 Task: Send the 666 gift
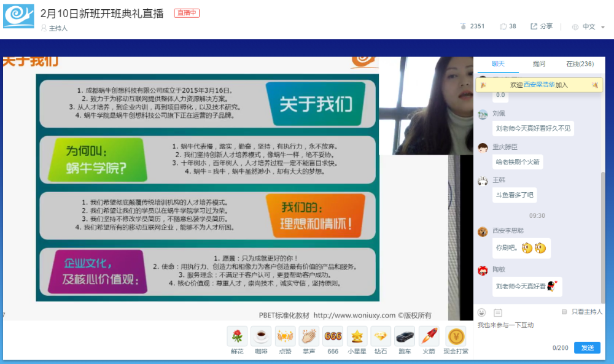(333, 336)
